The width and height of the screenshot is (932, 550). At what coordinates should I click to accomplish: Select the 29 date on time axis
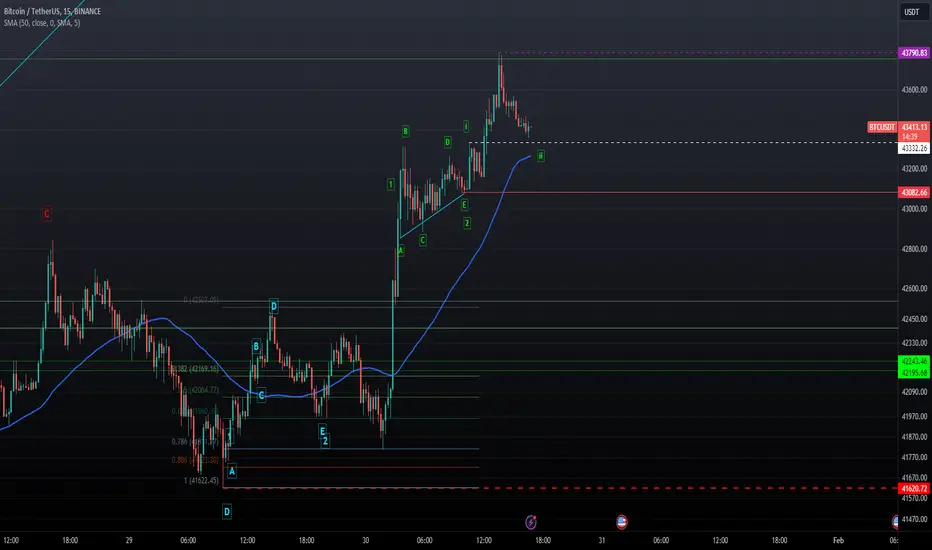coord(129,540)
